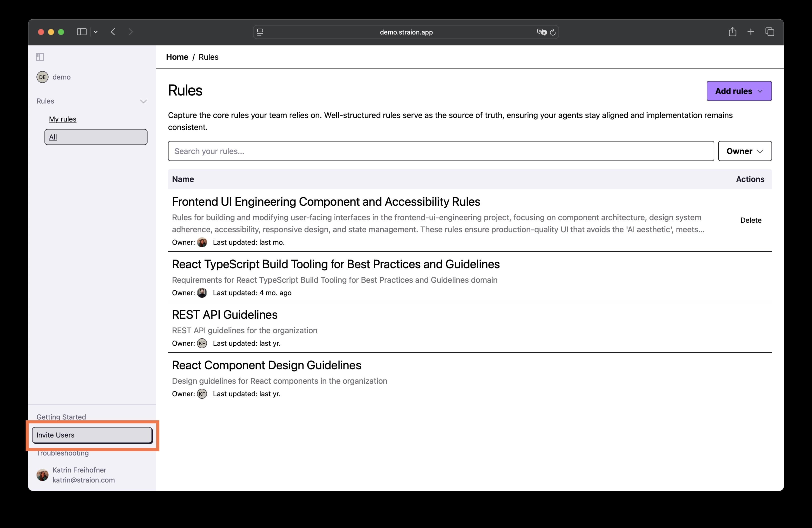
Task: Delete the Frontend UI Engineering rule
Action: pyautogui.click(x=750, y=220)
